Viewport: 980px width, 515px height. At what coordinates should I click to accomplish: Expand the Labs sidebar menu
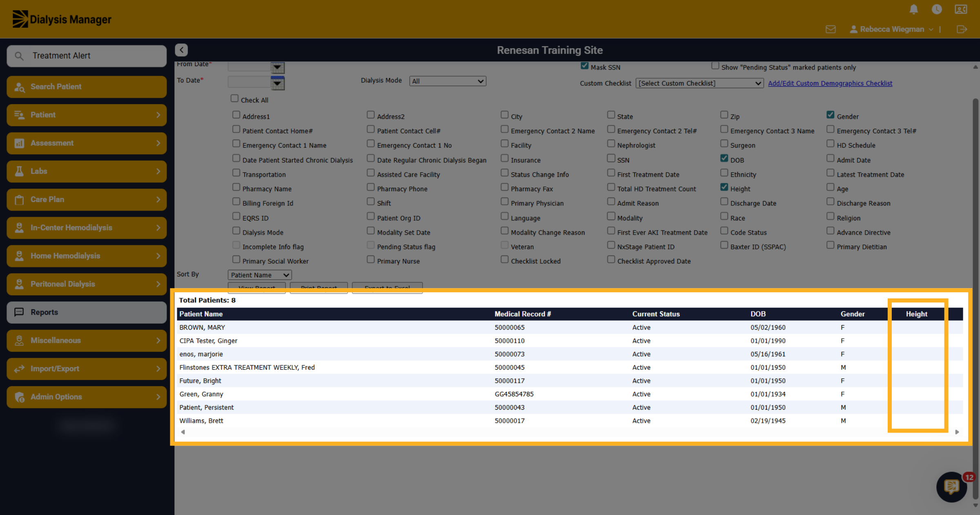87,171
